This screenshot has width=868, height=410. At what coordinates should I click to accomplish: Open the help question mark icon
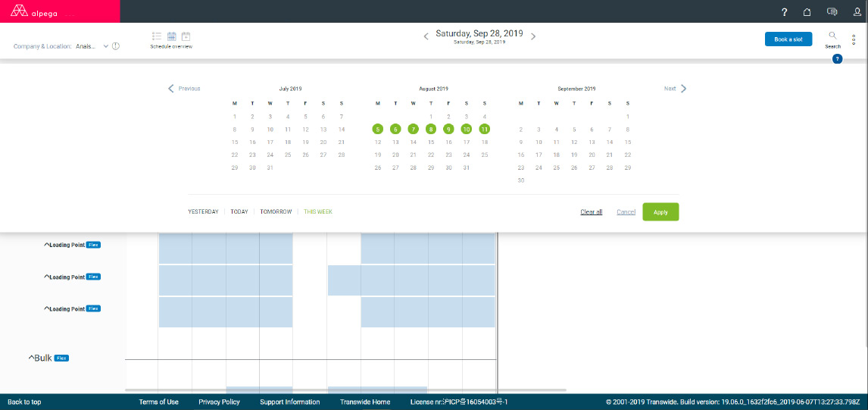click(x=784, y=11)
